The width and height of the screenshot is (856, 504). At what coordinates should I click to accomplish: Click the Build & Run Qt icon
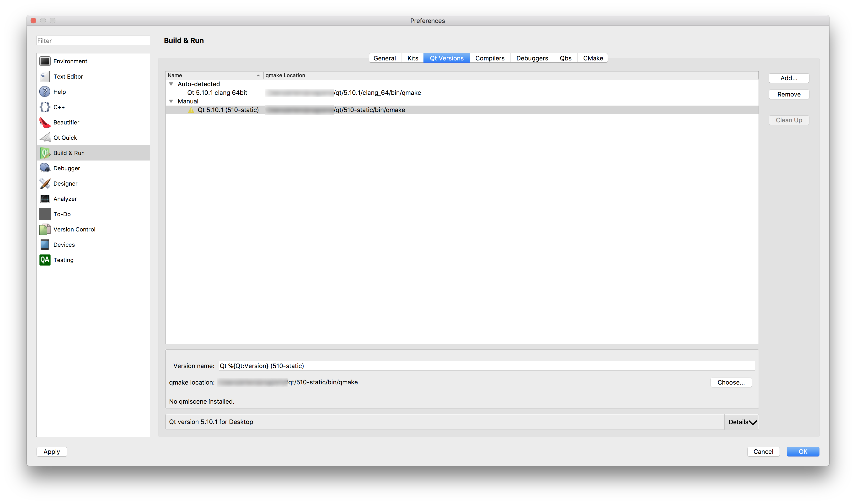tap(44, 153)
